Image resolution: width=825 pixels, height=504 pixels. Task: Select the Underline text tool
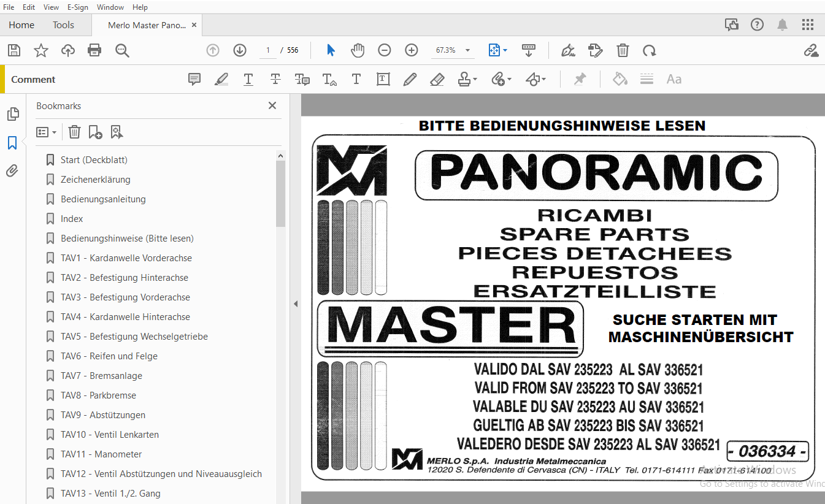[x=248, y=79]
